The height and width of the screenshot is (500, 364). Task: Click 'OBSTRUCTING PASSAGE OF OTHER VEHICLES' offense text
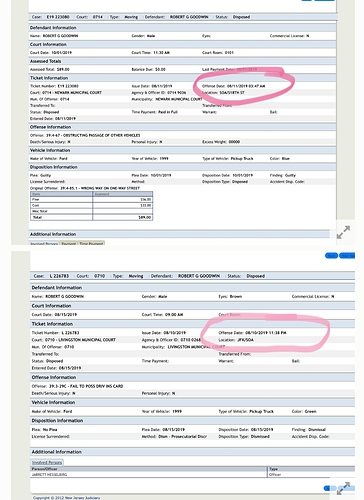point(101,135)
